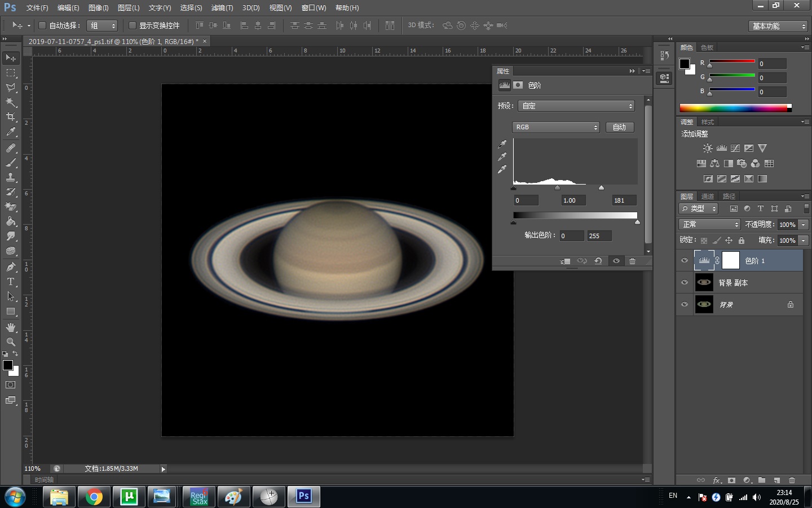Open the 窗口(W) menu

[314, 8]
